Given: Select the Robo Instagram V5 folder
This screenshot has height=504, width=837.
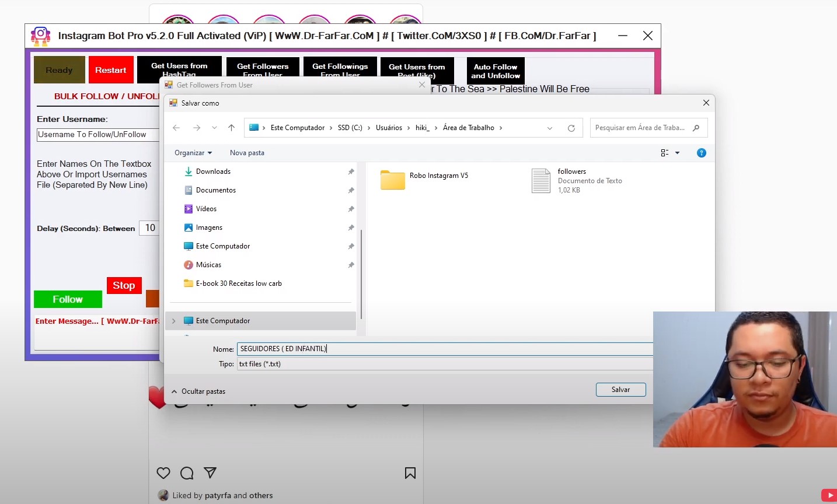Looking at the screenshot, I should [x=424, y=180].
